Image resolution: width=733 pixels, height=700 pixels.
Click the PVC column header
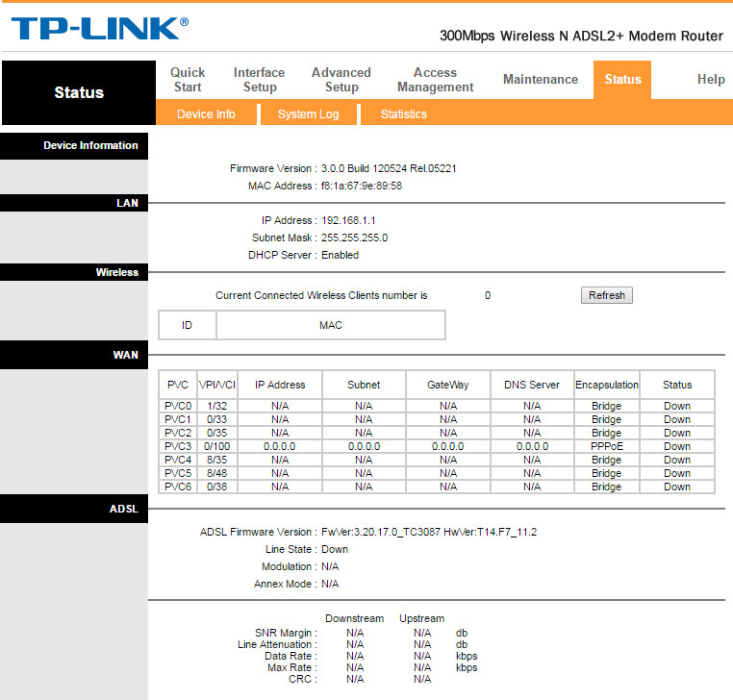[178, 385]
